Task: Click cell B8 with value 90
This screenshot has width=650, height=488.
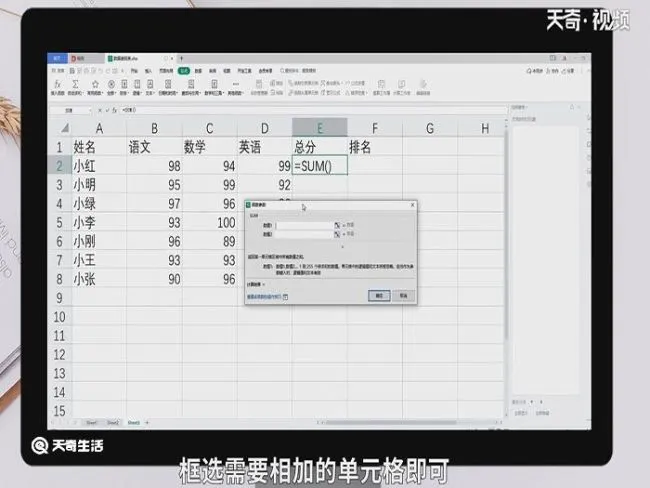Action: point(154,279)
